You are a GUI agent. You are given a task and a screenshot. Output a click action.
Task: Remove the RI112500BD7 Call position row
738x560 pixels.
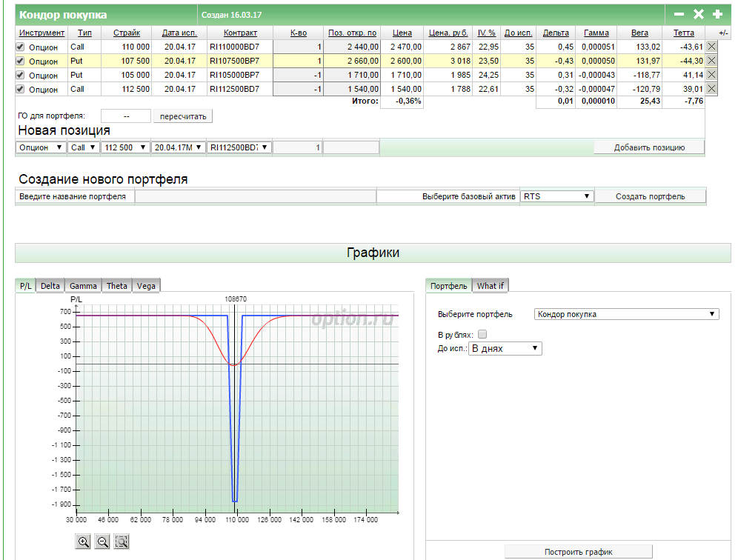pos(711,89)
